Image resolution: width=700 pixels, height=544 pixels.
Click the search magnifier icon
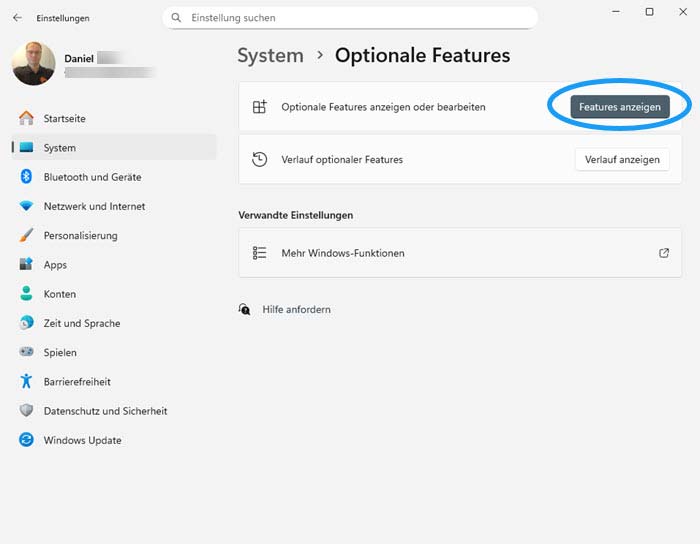point(177,18)
